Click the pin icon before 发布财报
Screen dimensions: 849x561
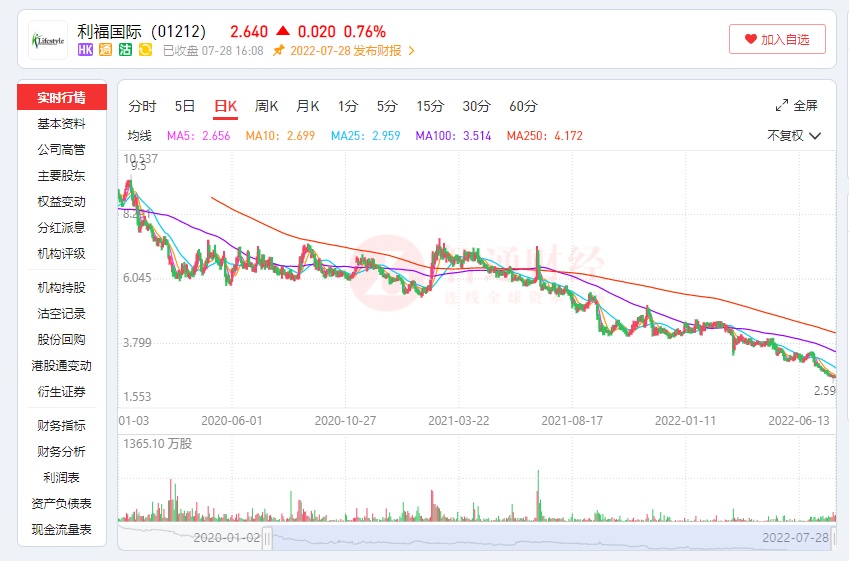(279, 50)
